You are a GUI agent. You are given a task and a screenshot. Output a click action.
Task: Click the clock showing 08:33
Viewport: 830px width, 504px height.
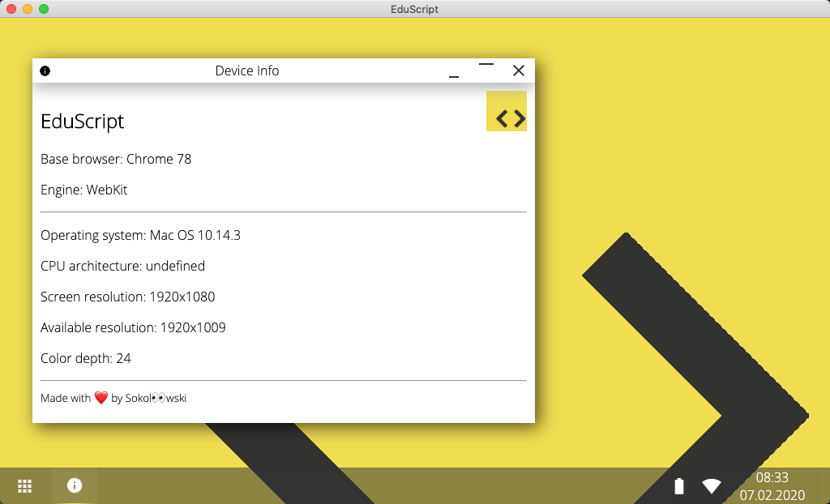(772, 477)
